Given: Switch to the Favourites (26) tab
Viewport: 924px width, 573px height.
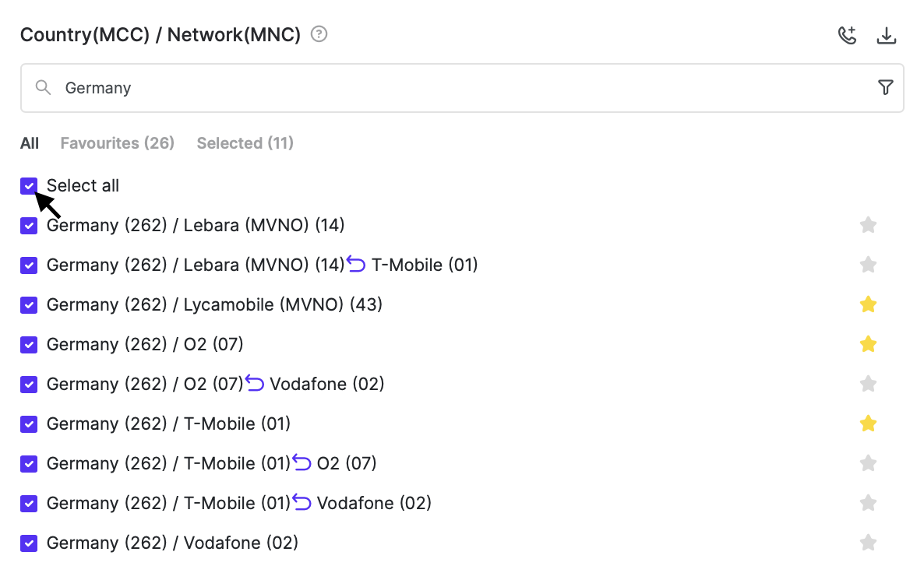Looking at the screenshot, I should pos(117,143).
